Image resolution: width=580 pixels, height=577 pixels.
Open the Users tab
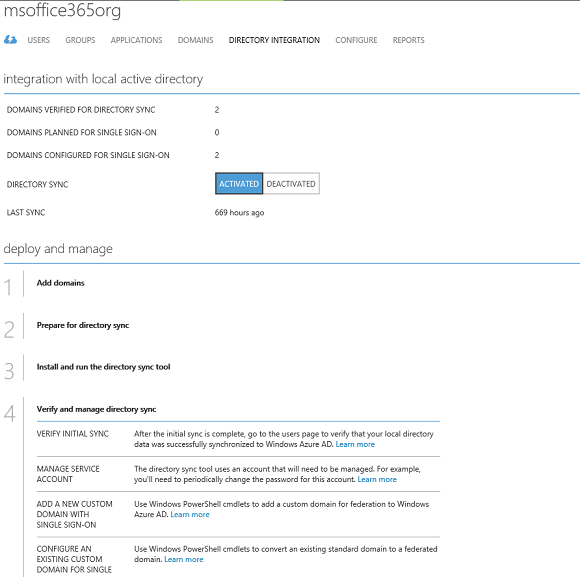pos(38,40)
